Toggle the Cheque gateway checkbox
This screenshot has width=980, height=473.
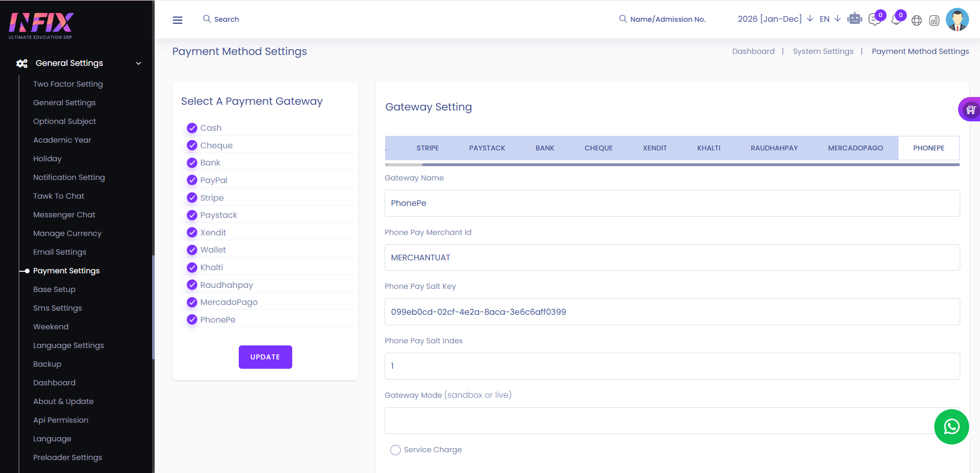coord(192,145)
